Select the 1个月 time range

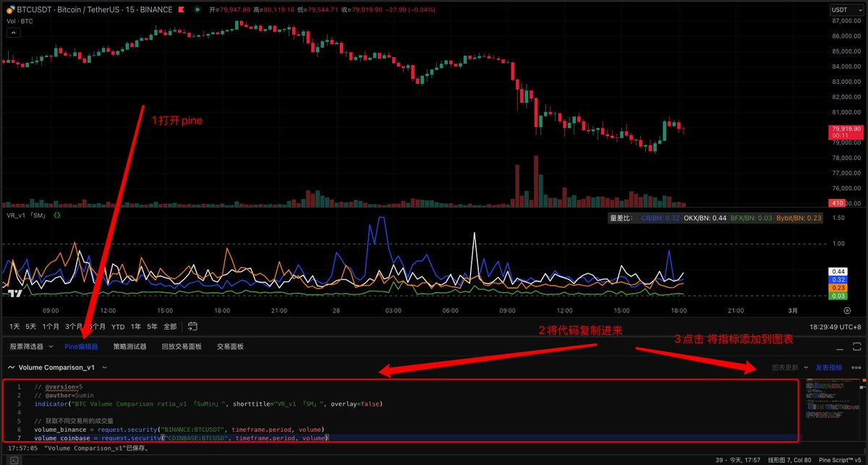tap(51, 326)
